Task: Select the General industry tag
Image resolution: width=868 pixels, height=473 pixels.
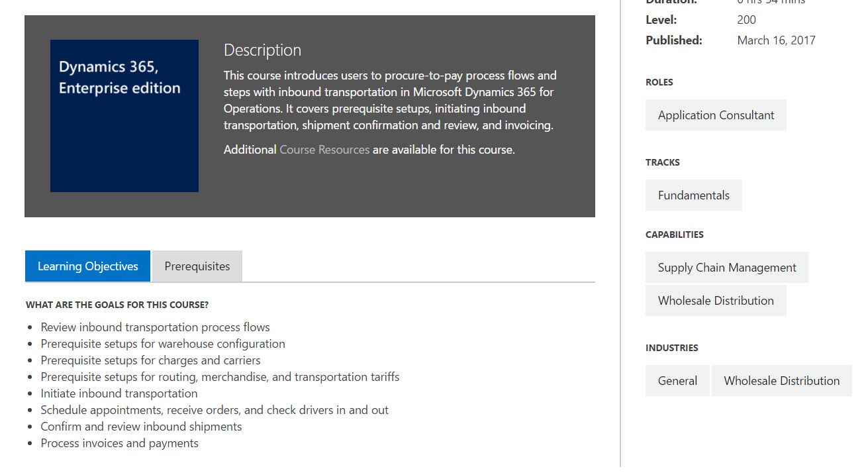Action: (677, 381)
